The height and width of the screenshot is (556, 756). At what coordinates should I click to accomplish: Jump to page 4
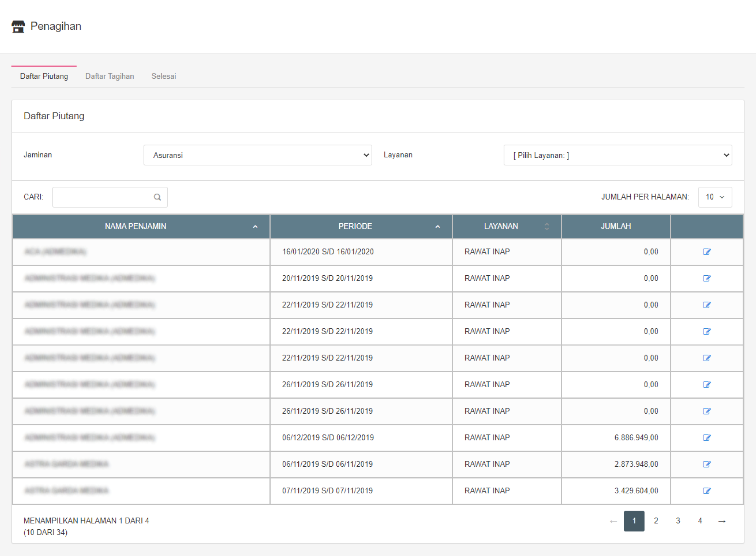pyautogui.click(x=700, y=521)
